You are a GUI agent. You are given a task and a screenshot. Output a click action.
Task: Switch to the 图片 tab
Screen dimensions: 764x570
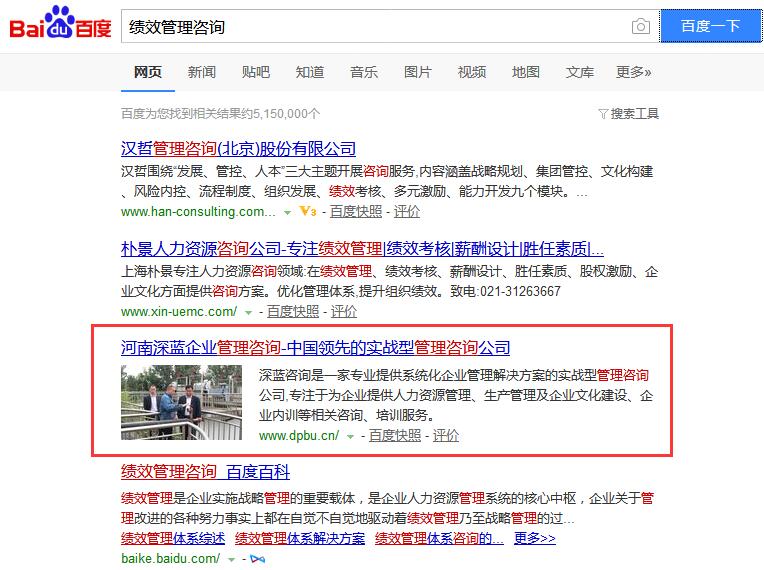pos(417,72)
